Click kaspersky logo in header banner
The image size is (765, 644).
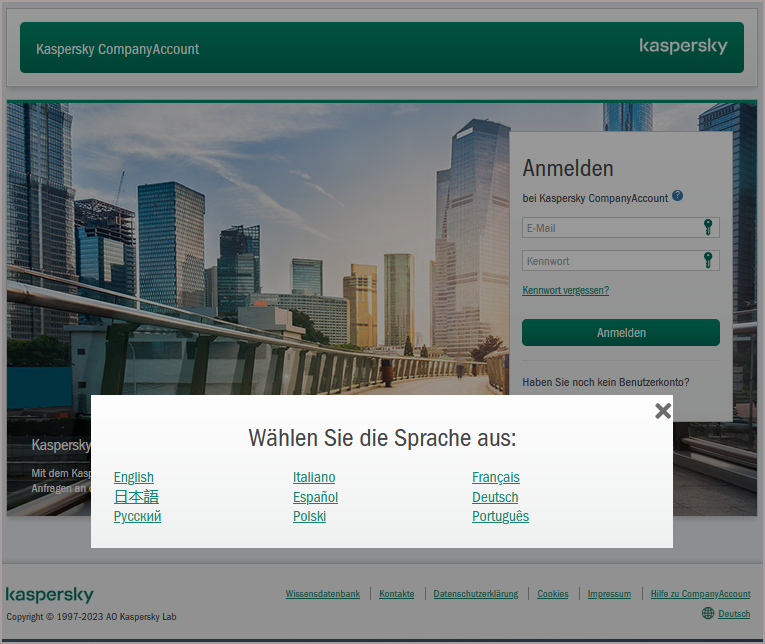[683, 46]
